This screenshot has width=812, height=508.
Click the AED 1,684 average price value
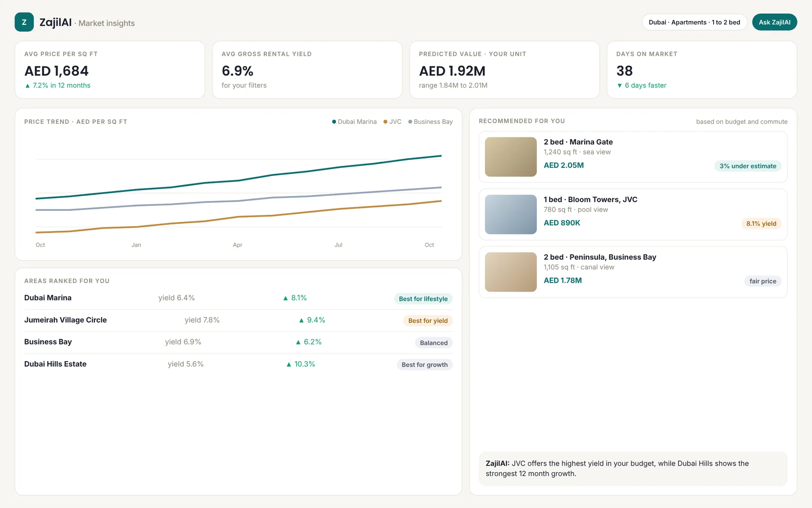click(x=56, y=71)
